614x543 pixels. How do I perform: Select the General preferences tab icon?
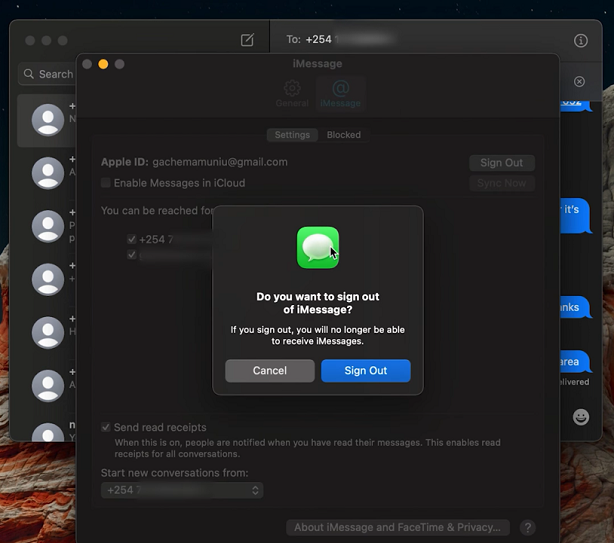tap(292, 93)
